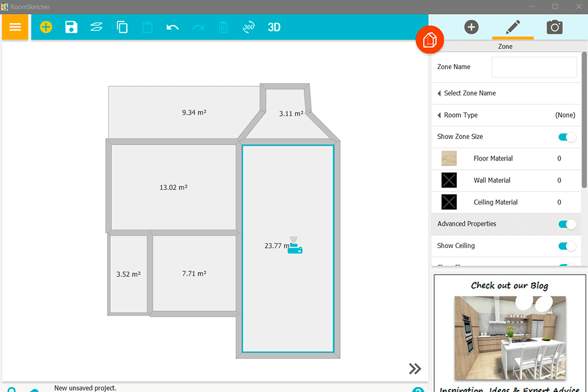588x392 pixels.
Task: Open the Ceiling Material swatch
Action: pos(449,202)
